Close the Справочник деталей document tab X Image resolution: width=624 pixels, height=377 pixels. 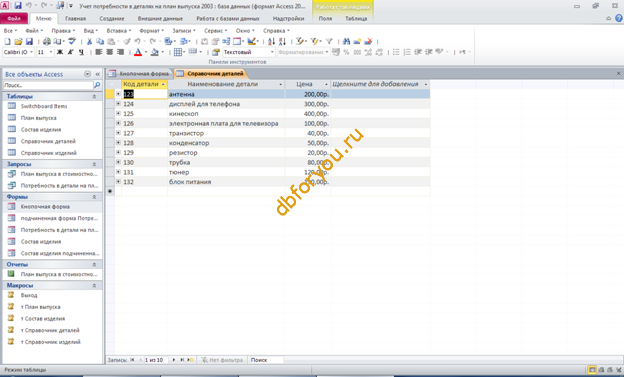point(618,73)
